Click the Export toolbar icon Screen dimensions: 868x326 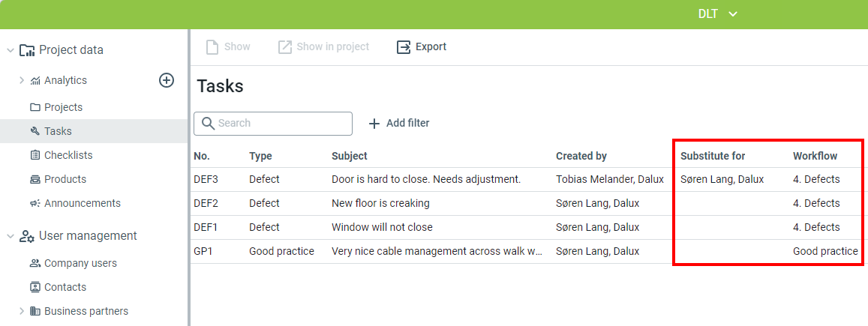coord(404,47)
